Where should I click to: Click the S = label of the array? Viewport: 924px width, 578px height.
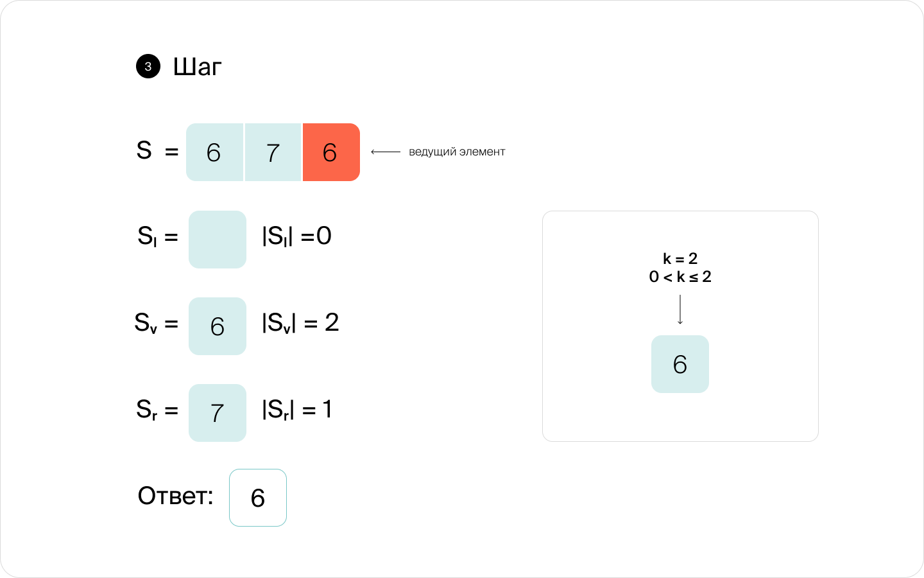(x=158, y=151)
